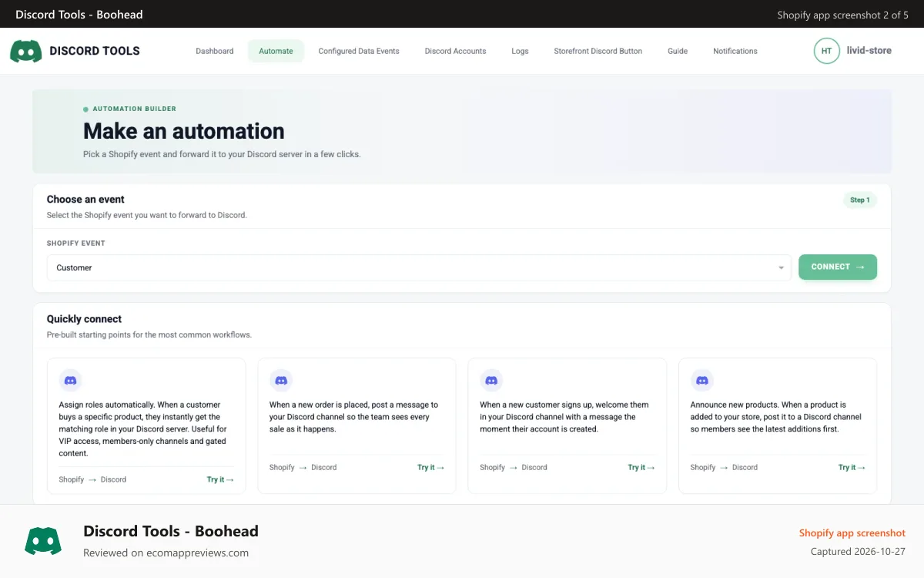Viewport: 924px width, 578px height.
Task: Click Discord icon on new order card
Action: 281,381
